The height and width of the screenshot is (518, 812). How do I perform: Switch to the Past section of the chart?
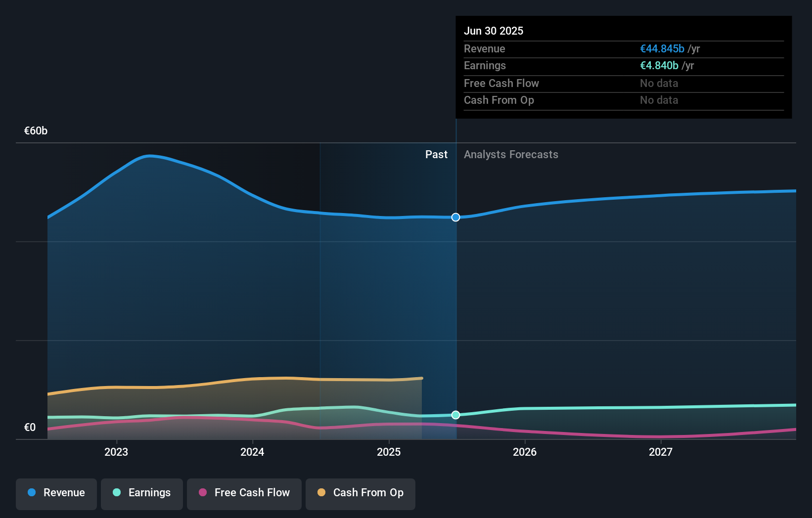point(436,154)
